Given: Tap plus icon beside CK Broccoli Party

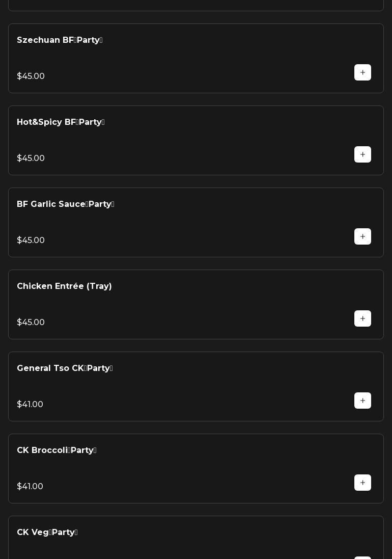Looking at the screenshot, I should point(362,483).
